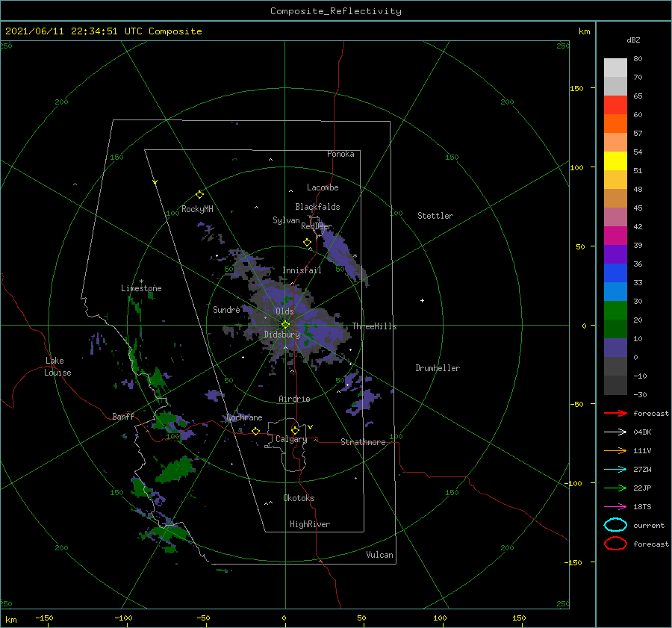
Task: Click the Ponoka city label
Action: click(x=340, y=154)
